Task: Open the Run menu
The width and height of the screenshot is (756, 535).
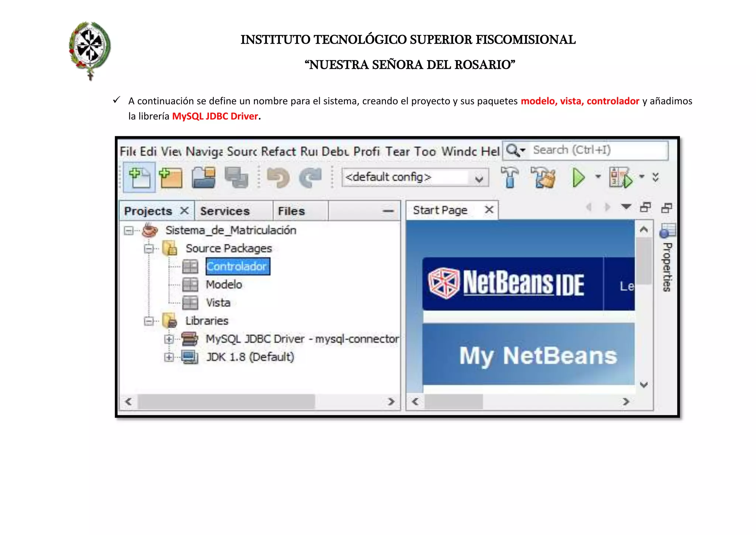Action: click(309, 151)
